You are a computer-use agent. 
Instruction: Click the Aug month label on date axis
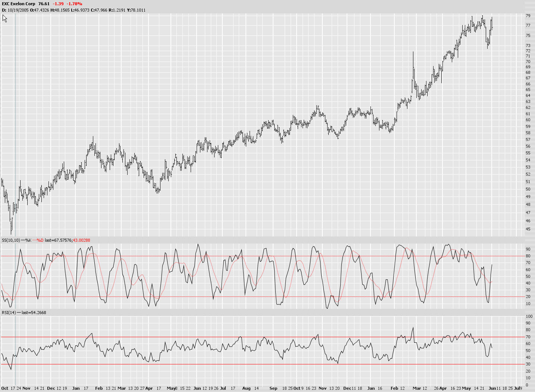[246, 388]
